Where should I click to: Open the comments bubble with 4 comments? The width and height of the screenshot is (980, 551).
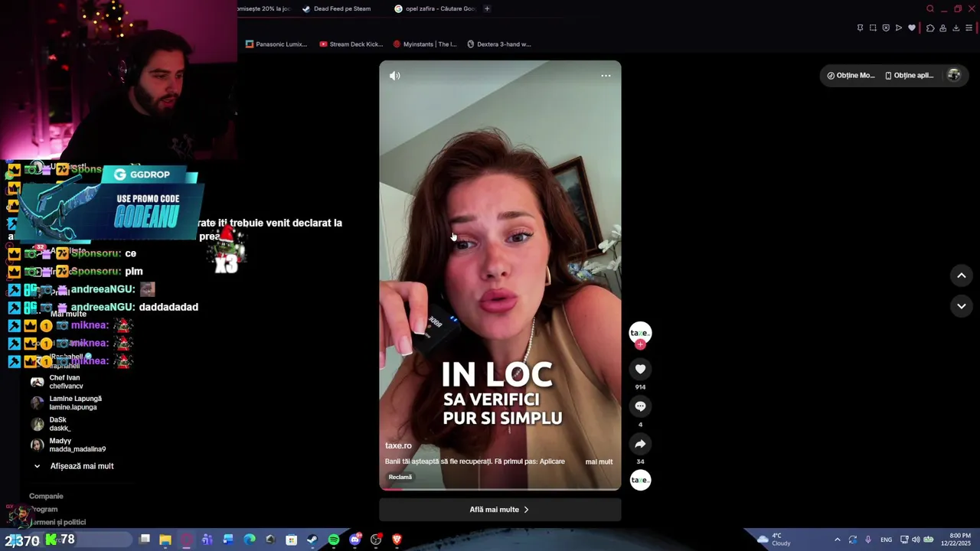pos(640,406)
